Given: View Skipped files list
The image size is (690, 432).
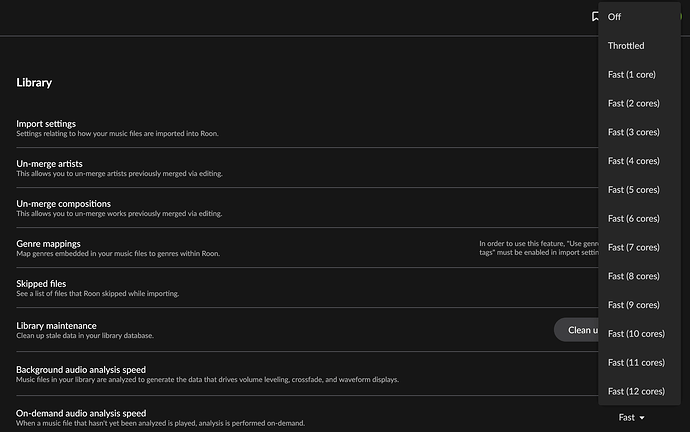Looking at the screenshot, I should (41, 283).
